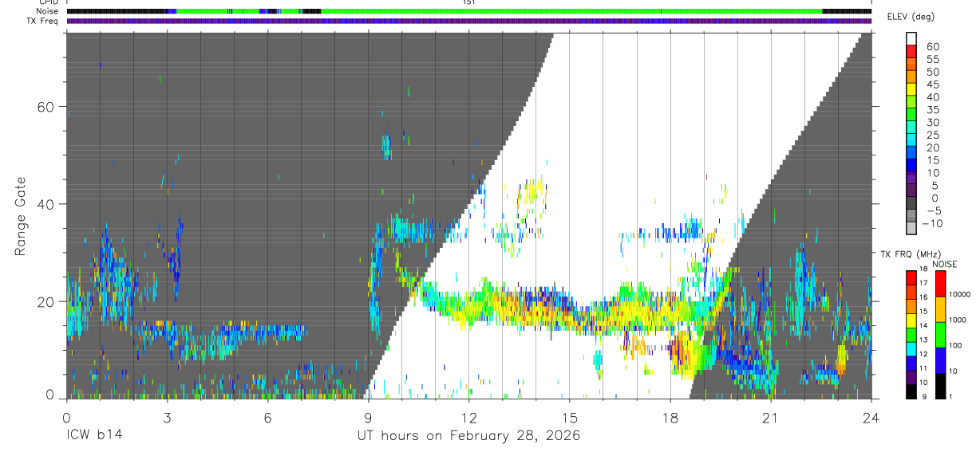Click y-axis tick label '40'
The height and width of the screenshot is (452, 980).
(45, 204)
